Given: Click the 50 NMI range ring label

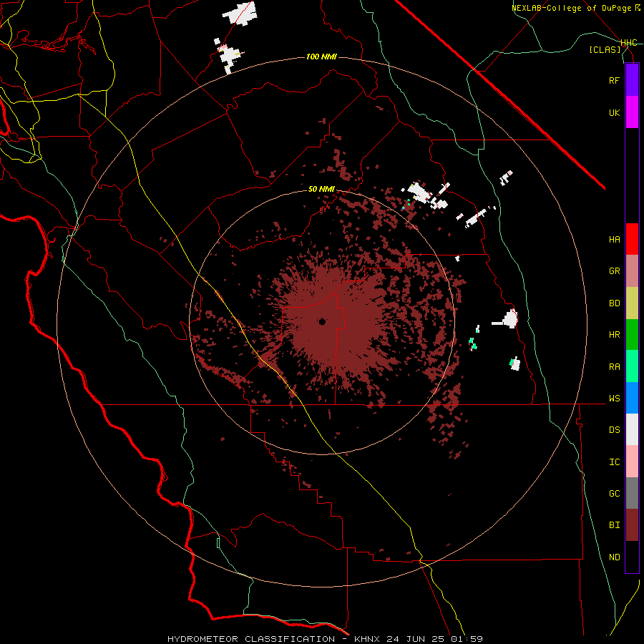Looking at the screenshot, I should pos(321,189).
